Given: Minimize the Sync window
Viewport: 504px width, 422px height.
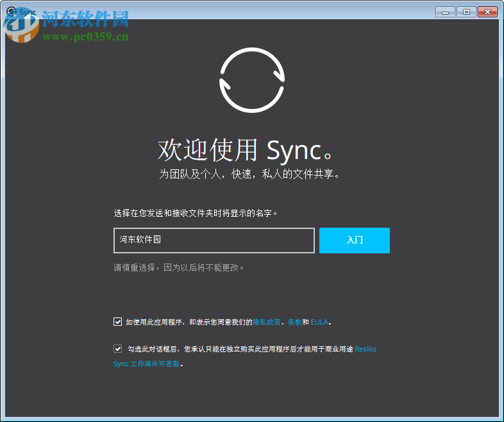Looking at the screenshot, I should (x=445, y=12).
